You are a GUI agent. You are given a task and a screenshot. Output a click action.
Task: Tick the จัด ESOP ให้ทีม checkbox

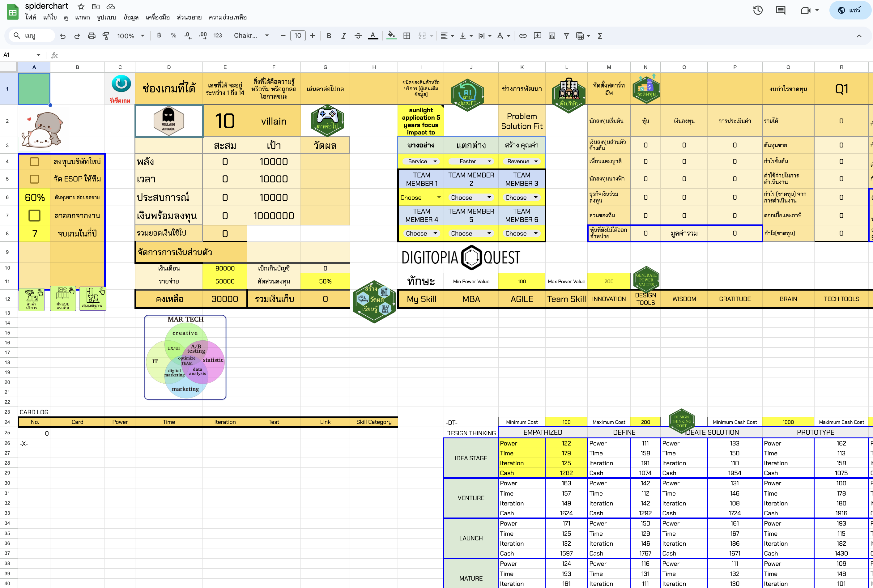point(34,179)
